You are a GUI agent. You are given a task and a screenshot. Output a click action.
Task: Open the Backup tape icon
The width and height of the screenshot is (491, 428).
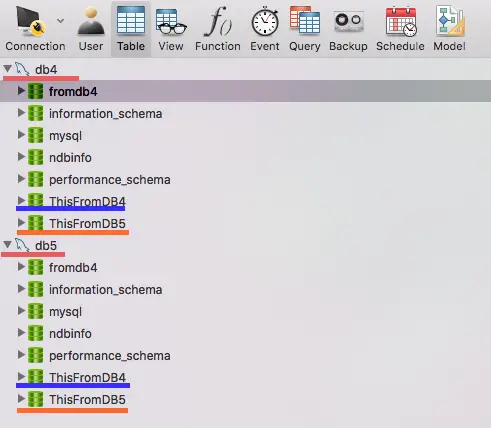[x=349, y=21]
